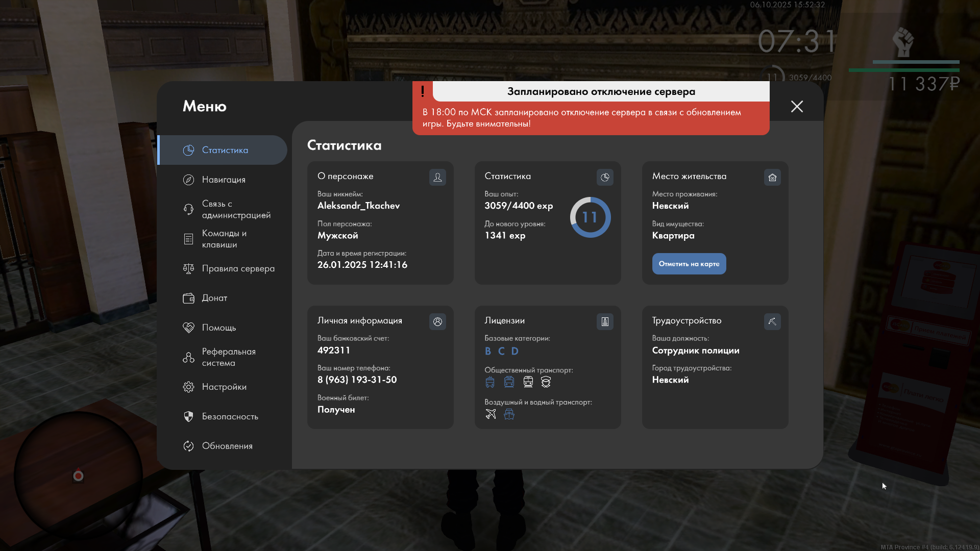Open Правила сервера section
Image resolution: width=980 pixels, height=551 pixels.
click(x=238, y=268)
